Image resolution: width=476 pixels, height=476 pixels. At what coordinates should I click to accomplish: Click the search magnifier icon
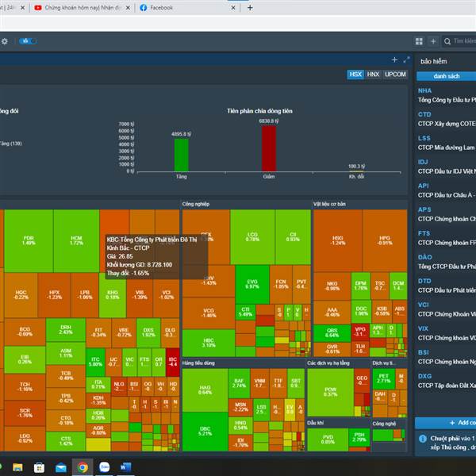[447, 41]
